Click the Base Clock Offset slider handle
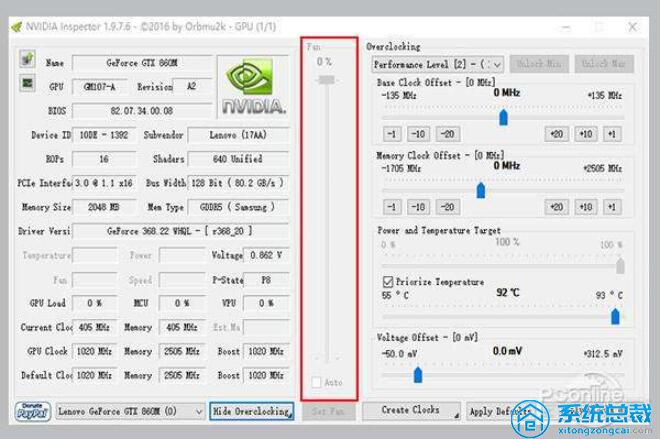 pos(503,117)
